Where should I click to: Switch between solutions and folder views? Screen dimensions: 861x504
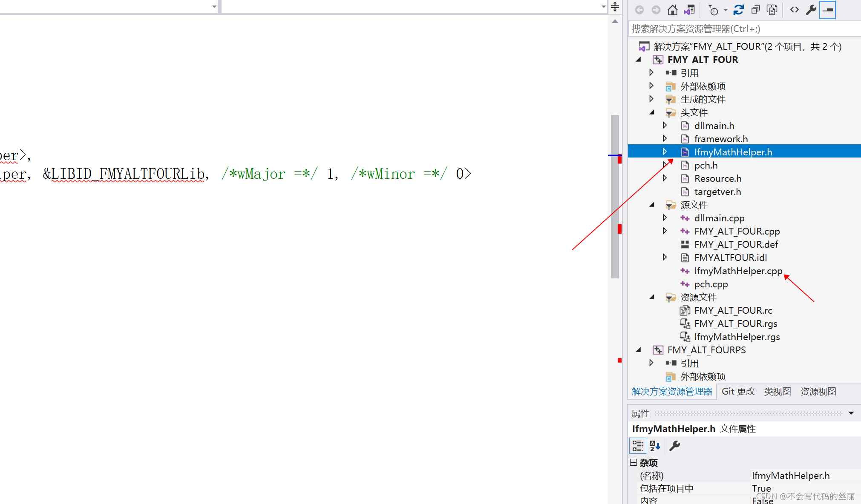pos(689,10)
